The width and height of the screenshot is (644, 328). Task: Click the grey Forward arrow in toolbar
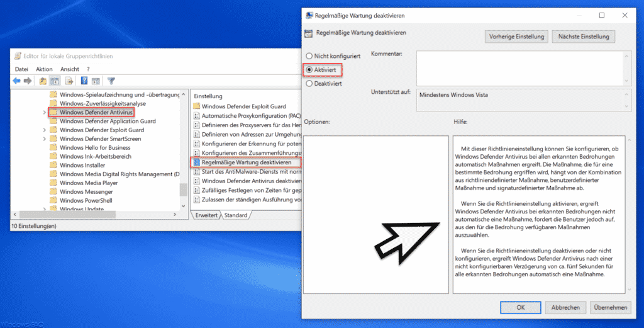pyautogui.click(x=28, y=81)
